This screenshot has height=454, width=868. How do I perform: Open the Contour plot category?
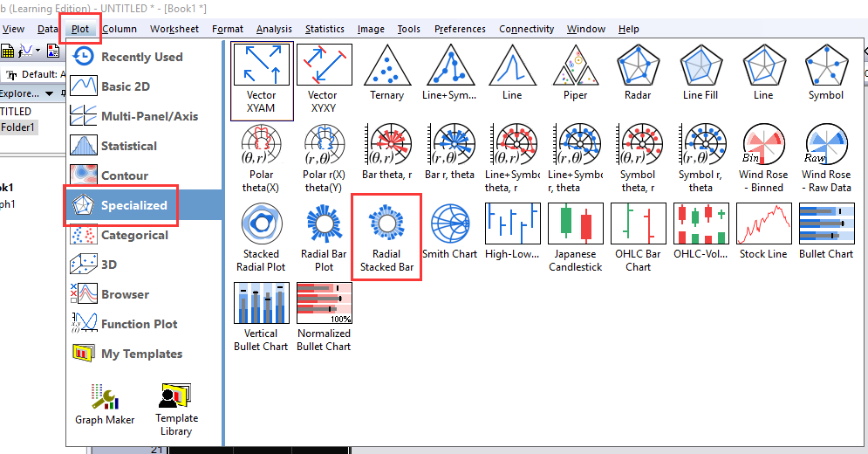(x=144, y=175)
